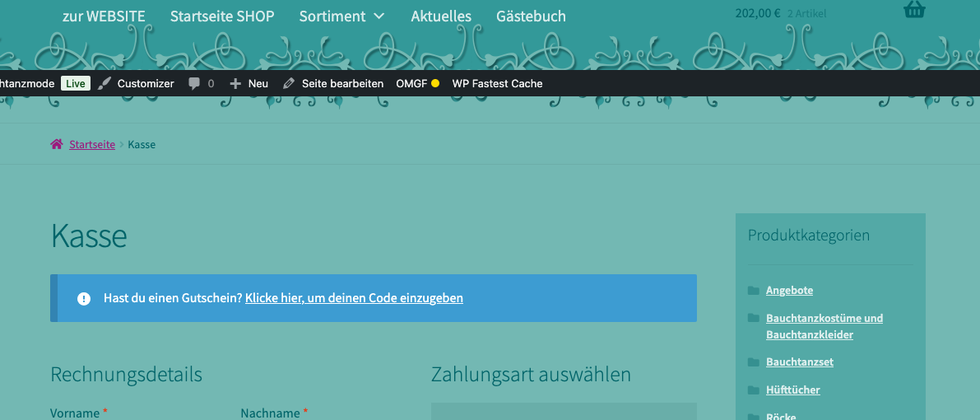The width and height of the screenshot is (980, 420).
Task: Click the OMGF yellow status indicator
Action: click(435, 83)
